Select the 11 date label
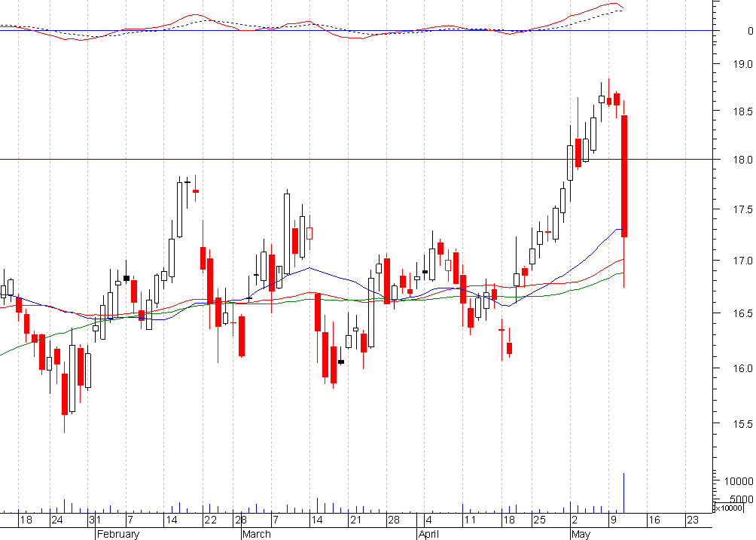The image size is (756, 540). [x=470, y=520]
